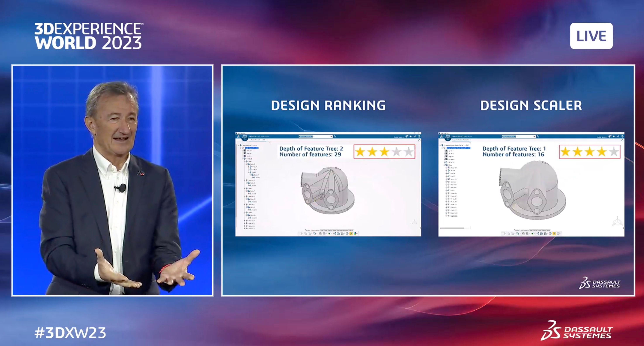The height and width of the screenshot is (346, 644).
Task: Click the share arrow icon in Design Scaler top bar
Action: coord(618,137)
